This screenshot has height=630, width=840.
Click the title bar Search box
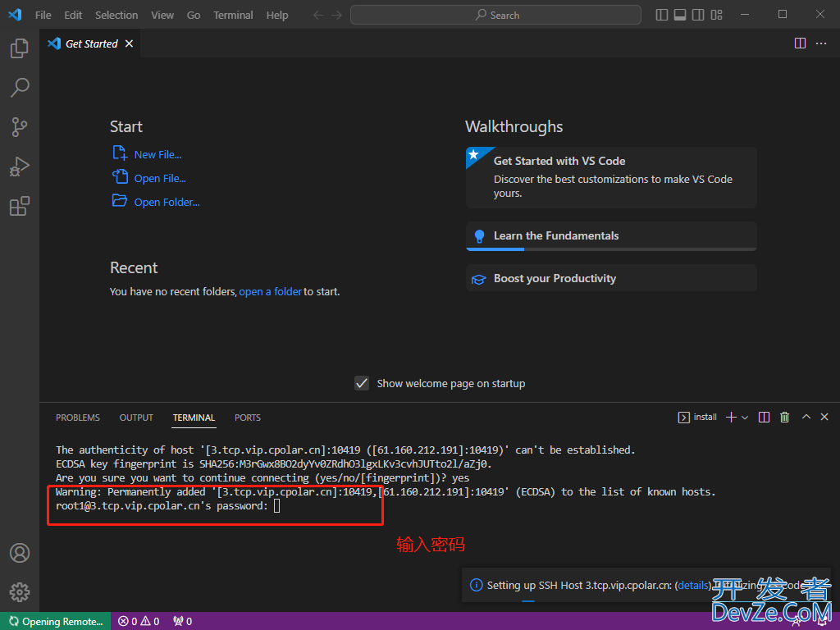click(x=495, y=15)
